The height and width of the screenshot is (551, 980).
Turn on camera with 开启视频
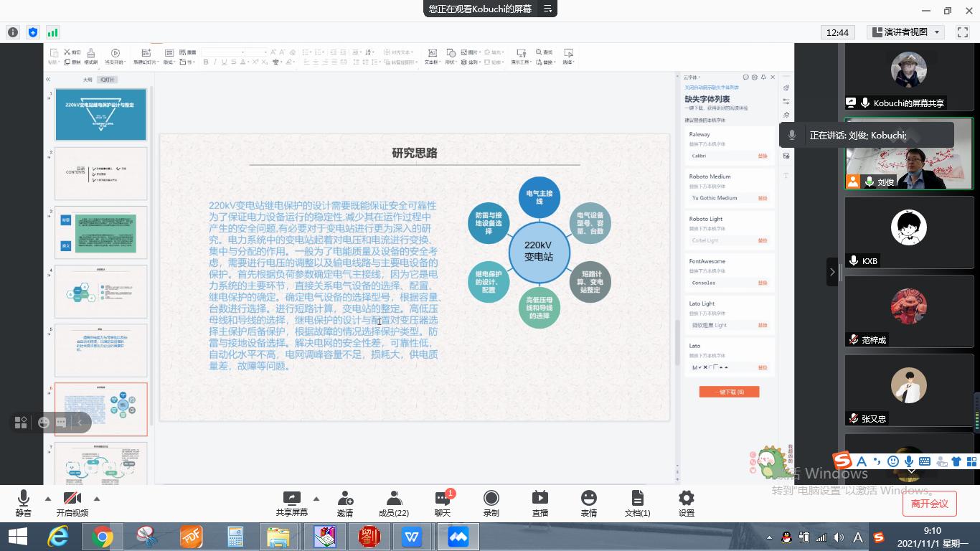pyautogui.click(x=72, y=503)
